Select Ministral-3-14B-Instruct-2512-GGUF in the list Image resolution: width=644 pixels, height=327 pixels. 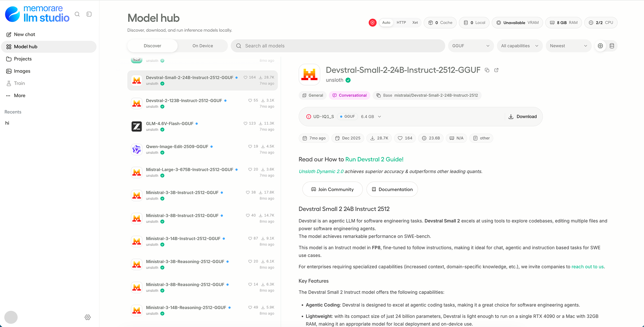[203, 241]
